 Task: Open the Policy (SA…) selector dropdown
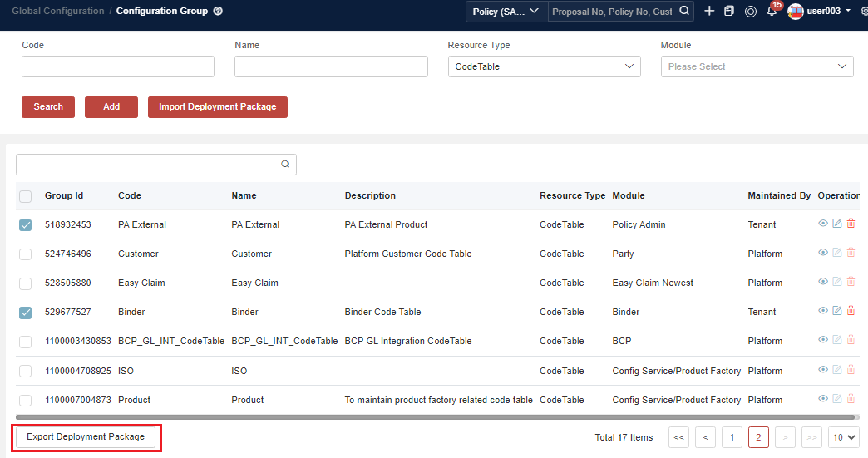click(x=506, y=12)
